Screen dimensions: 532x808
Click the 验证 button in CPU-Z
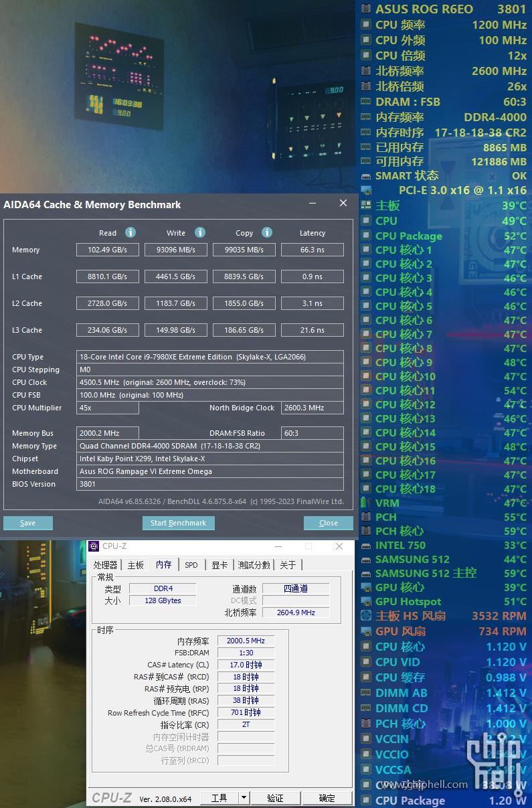[275, 798]
